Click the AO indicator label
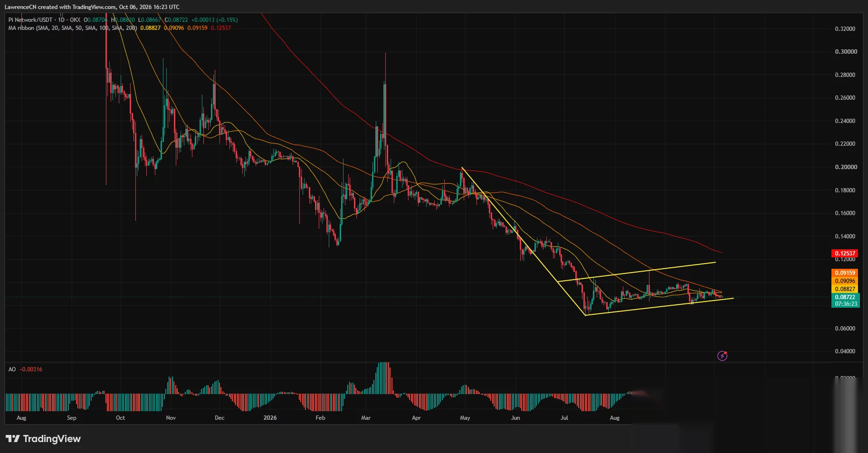This screenshot has height=453, width=868. point(12,369)
